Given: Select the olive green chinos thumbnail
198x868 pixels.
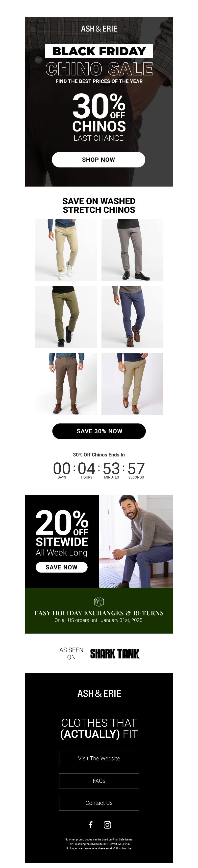Looking at the screenshot, I should (66, 317).
